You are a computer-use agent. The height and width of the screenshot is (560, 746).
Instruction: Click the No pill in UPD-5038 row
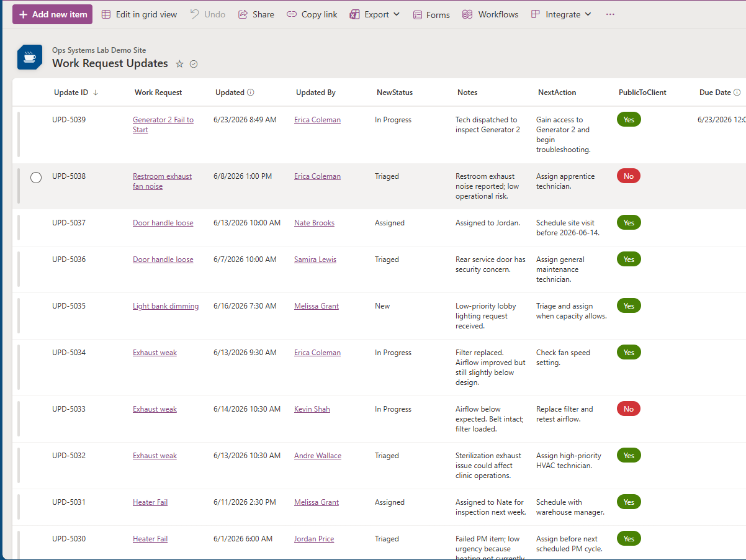[x=629, y=176]
